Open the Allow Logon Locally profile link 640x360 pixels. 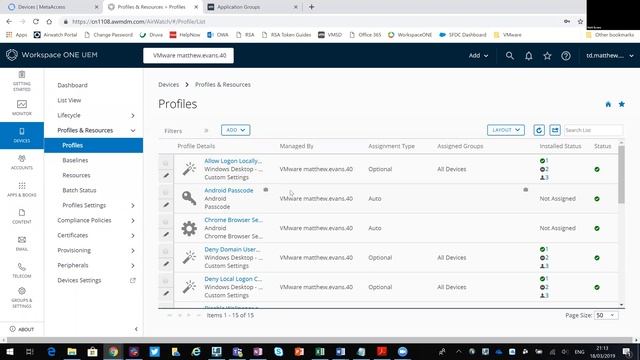point(233,161)
